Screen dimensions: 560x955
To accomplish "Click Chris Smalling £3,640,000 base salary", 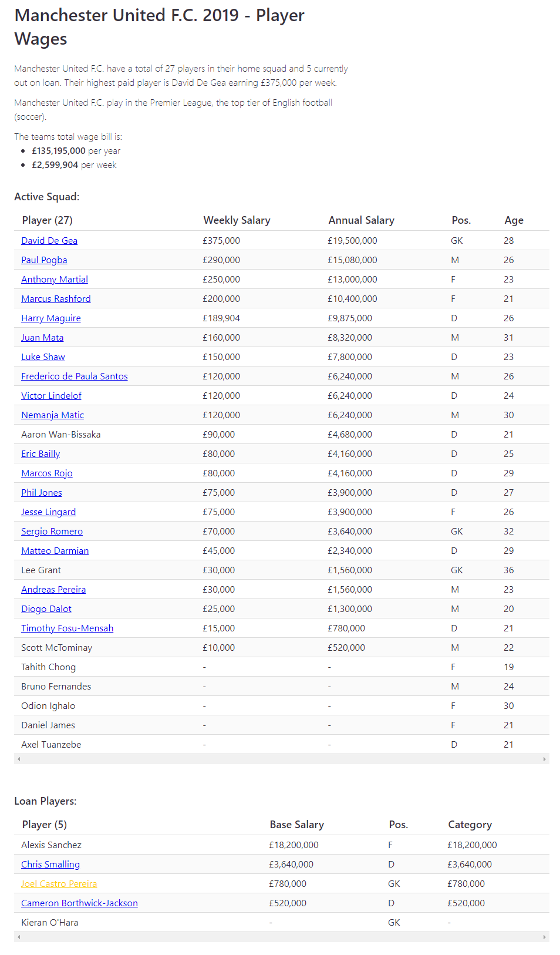I will (291, 864).
